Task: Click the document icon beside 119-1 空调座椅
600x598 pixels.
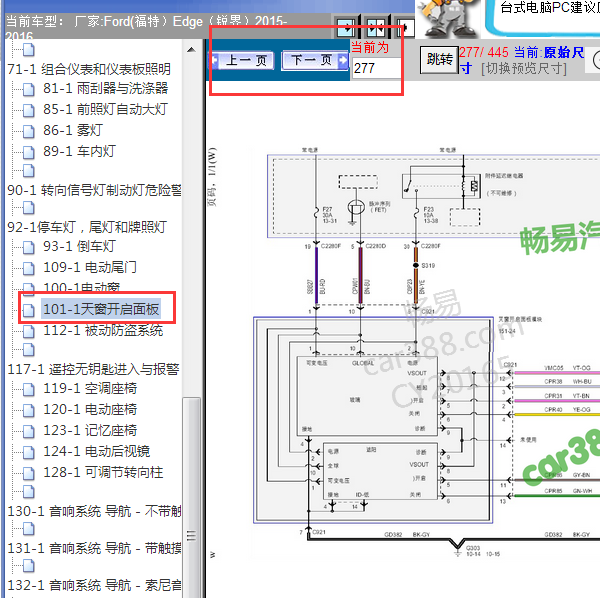Action: (x=28, y=389)
